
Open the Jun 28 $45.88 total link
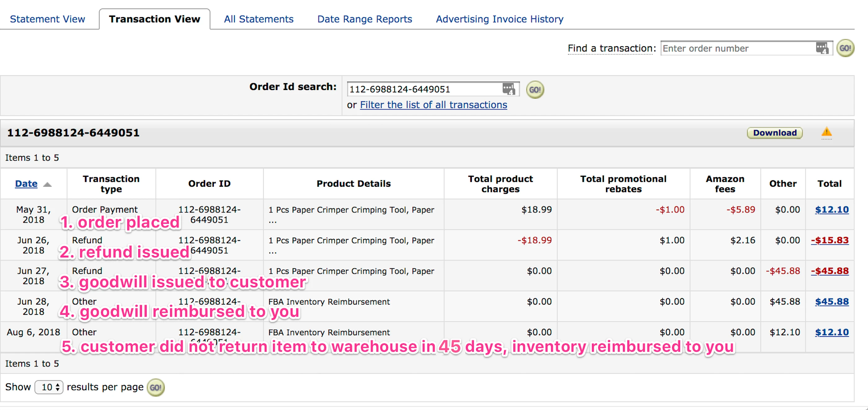[832, 301]
